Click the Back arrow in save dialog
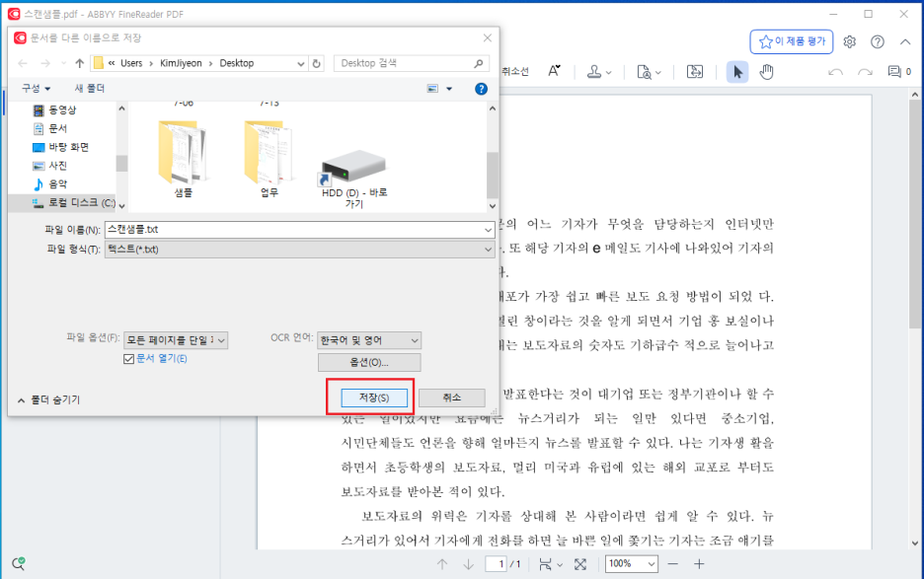Viewport: 924px width, 579px height. pos(23,63)
